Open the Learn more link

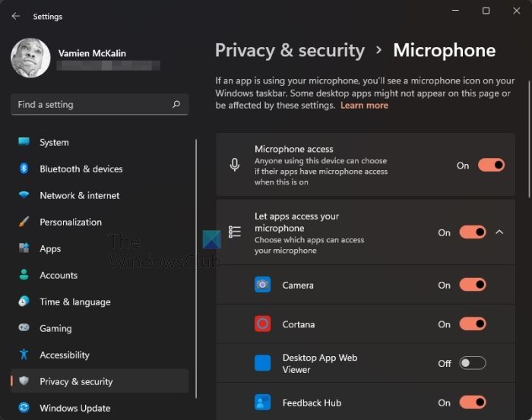(364, 106)
